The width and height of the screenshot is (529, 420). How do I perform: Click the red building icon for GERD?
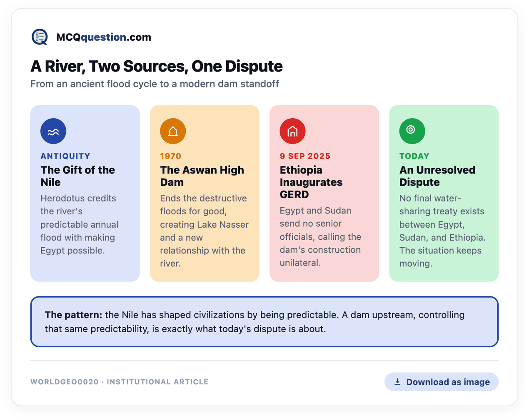(x=292, y=131)
